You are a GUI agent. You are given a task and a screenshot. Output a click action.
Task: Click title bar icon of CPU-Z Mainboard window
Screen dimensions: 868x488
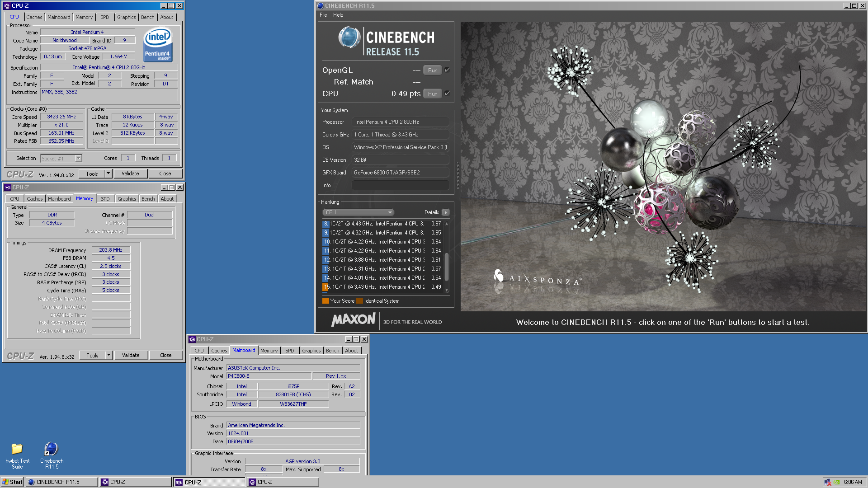click(192, 339)
